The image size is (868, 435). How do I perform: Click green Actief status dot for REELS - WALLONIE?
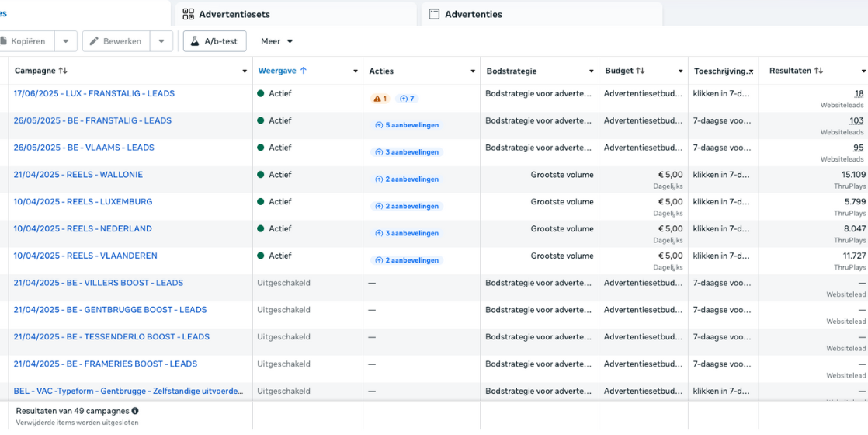pos(261,175)
